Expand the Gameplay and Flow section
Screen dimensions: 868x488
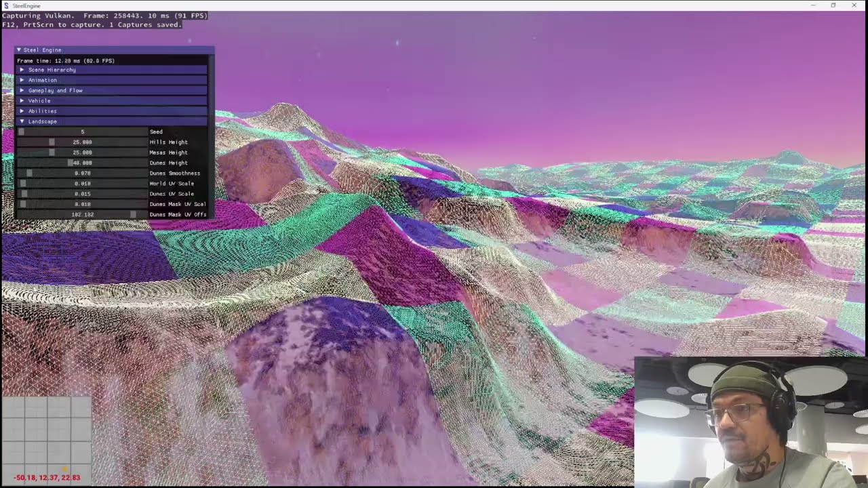click(x=112, y=90)
